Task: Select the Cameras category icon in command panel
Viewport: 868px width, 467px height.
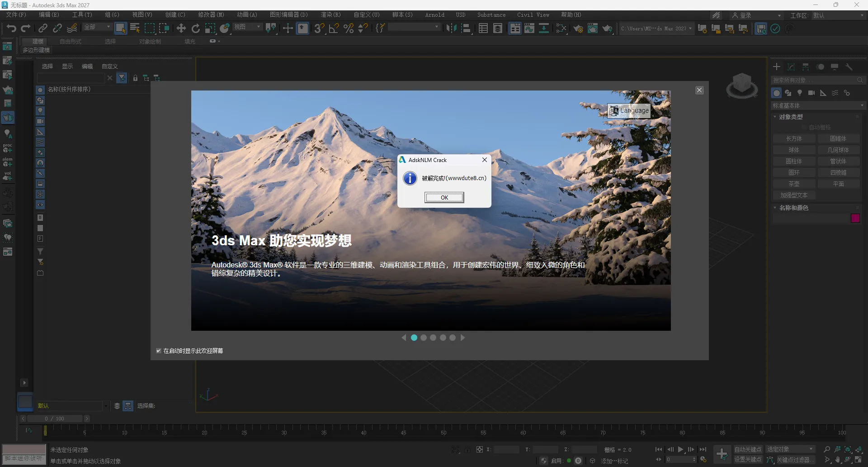Action: (x=811, y=93)
